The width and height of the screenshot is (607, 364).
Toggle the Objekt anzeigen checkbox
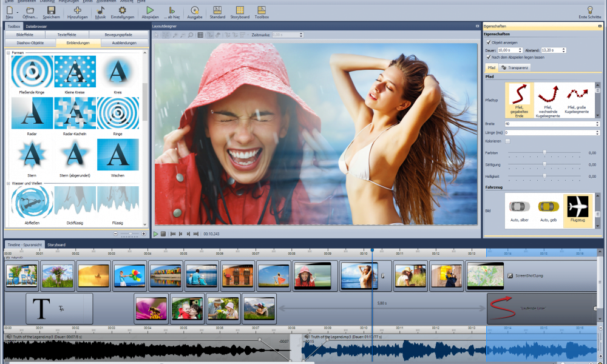click(489, 42)
